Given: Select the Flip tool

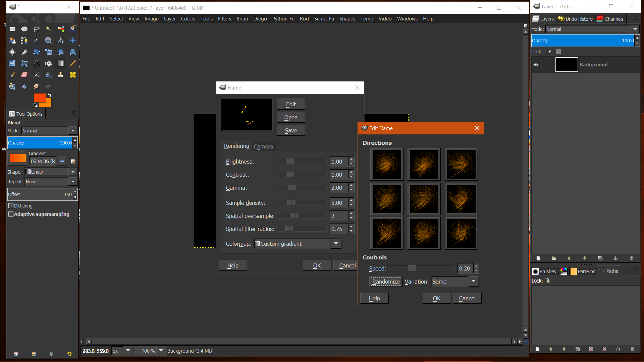Looking at the screenshot, I should [12, 63].
